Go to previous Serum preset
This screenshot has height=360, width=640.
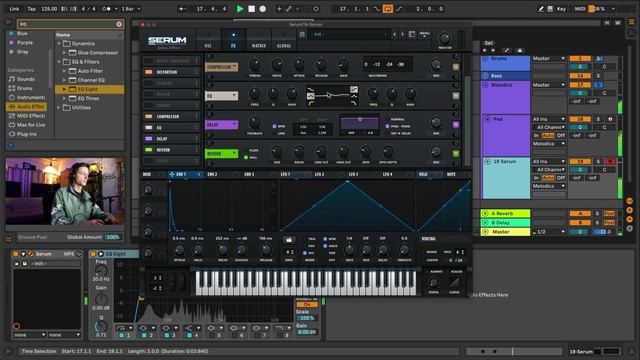395,35
